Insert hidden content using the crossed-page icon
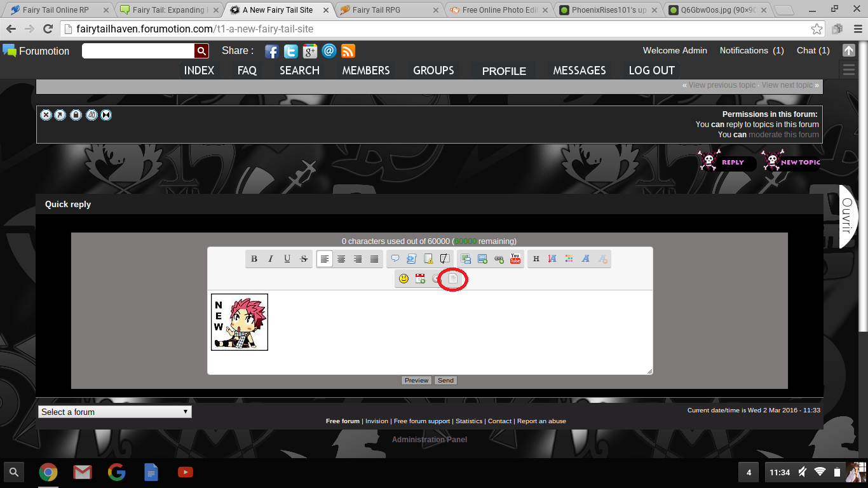 (445, 259)
